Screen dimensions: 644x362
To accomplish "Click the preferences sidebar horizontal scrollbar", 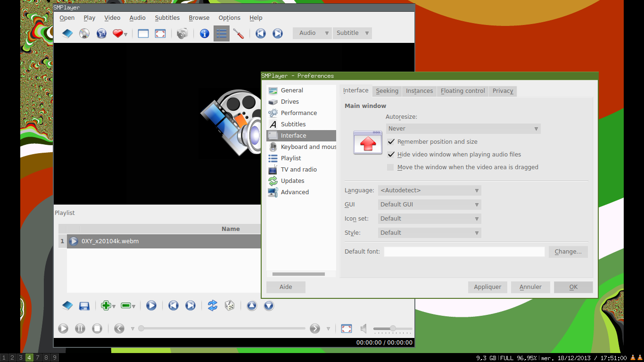I will (x=298, y=274).
